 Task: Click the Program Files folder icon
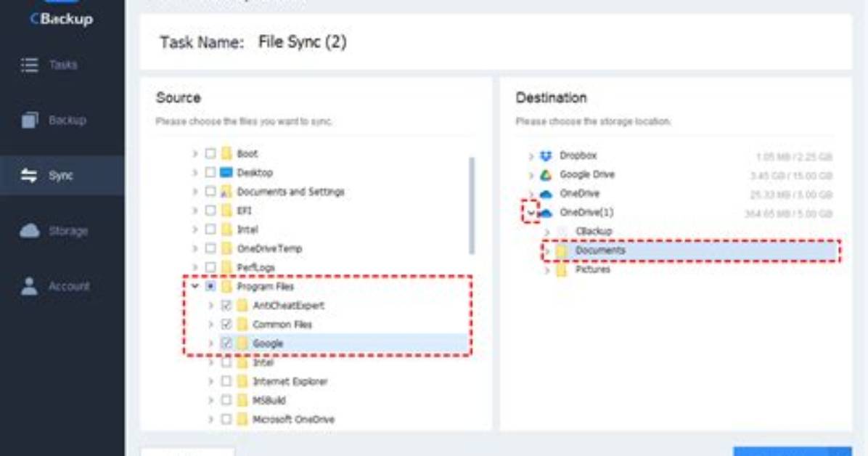226,287
